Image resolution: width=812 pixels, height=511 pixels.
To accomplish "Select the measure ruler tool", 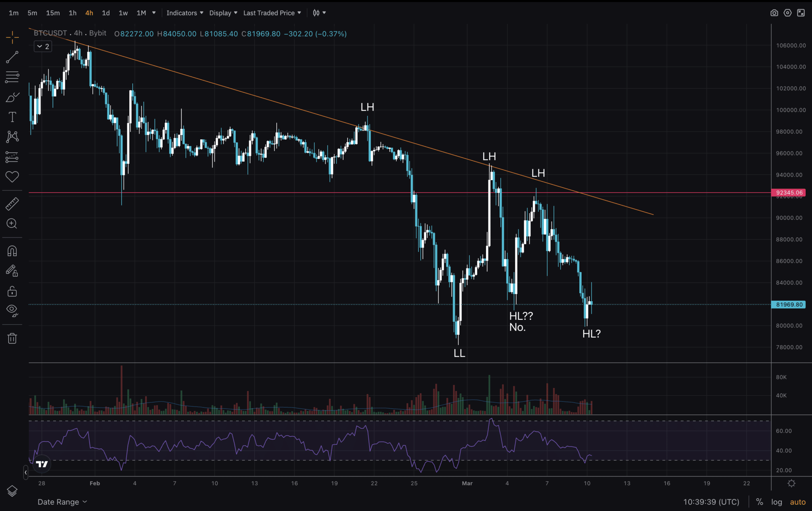I will [x=12, y=203].
